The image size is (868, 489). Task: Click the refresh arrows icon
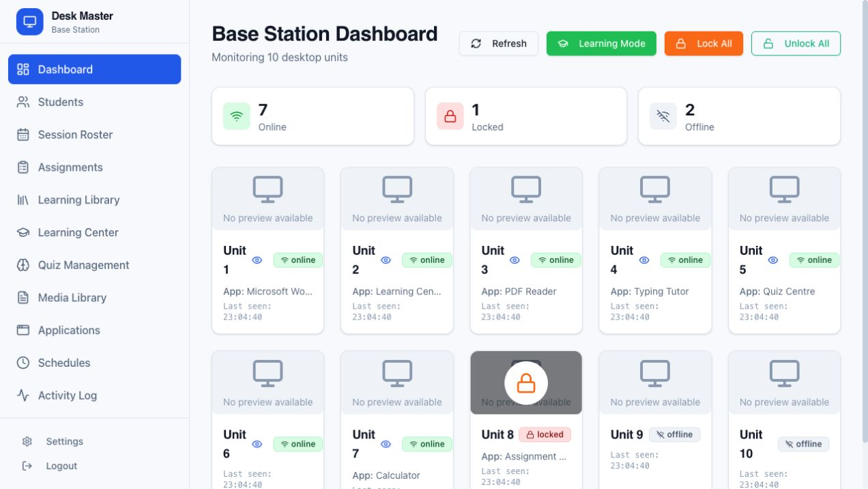476,44
